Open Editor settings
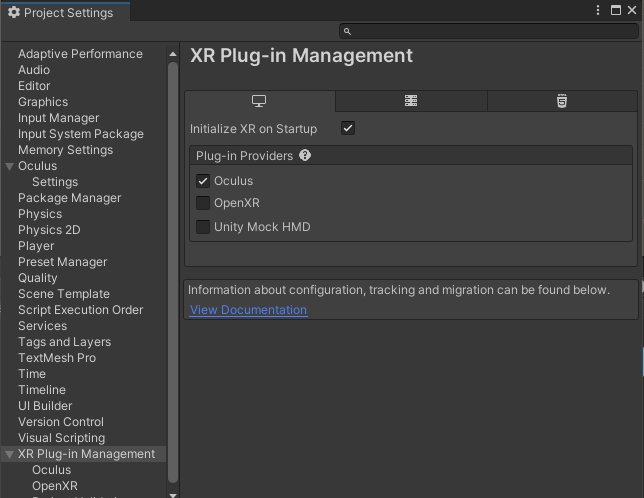 coord(34,86)
